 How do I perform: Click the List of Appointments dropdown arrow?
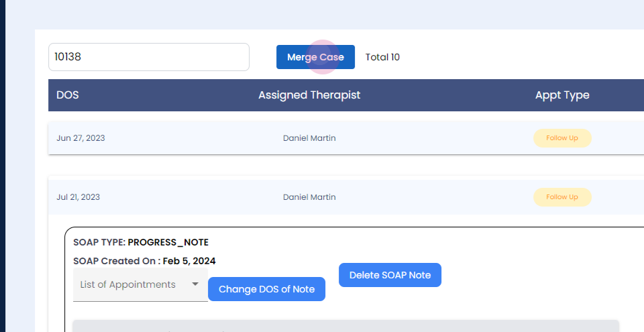(x=195, y=284)
